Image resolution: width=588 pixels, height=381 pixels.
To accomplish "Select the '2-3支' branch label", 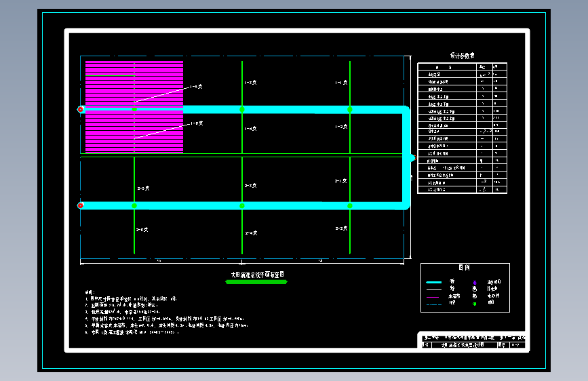I will pos(250,186).
